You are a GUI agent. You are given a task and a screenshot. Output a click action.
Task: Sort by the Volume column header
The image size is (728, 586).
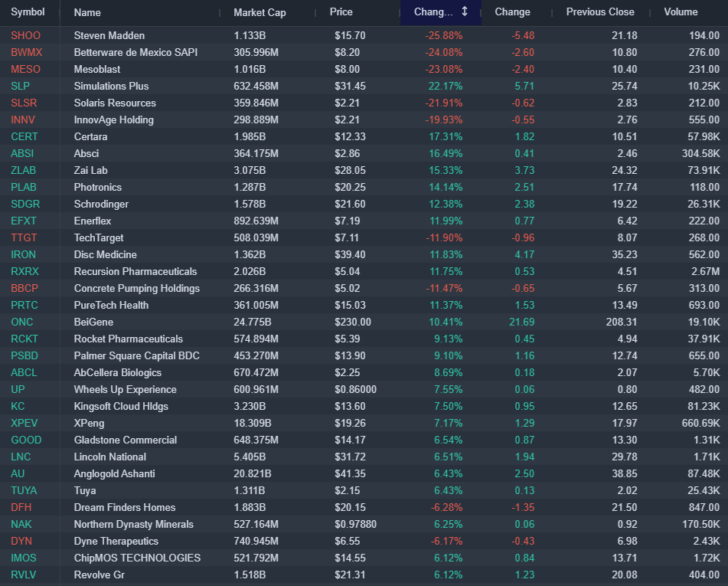coord(681,12)
